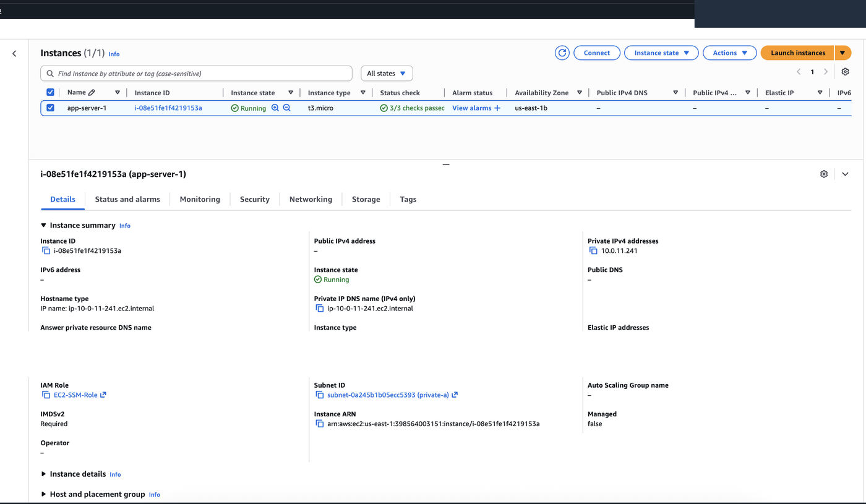Click t3.micro instance type cell
The height and width of the screenshot is (504, 866).
(x=320, y=108)
